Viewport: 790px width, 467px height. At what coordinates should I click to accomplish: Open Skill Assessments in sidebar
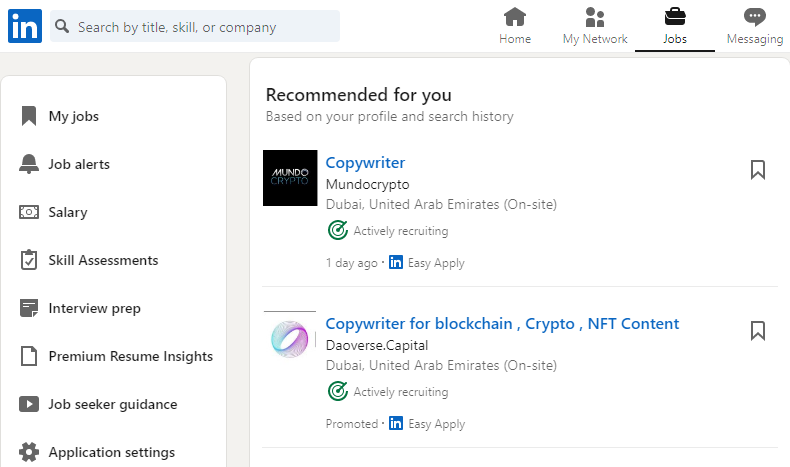103,260
